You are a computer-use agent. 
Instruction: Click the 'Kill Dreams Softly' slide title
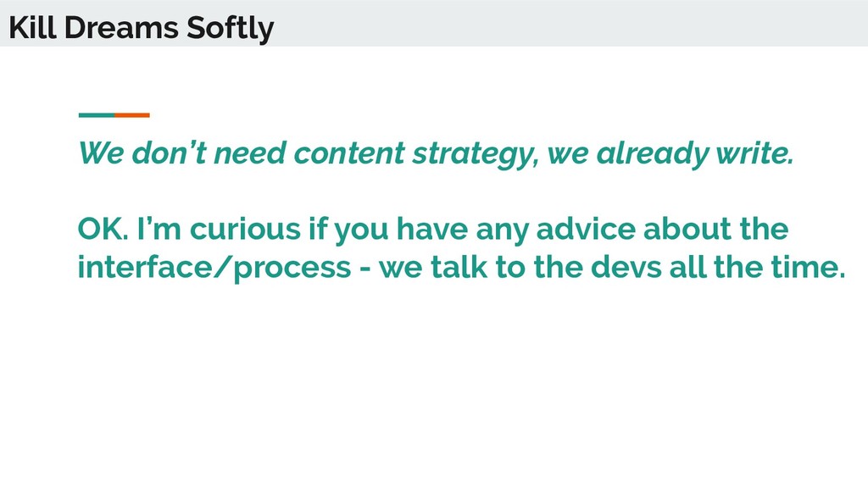pos(142,28)
